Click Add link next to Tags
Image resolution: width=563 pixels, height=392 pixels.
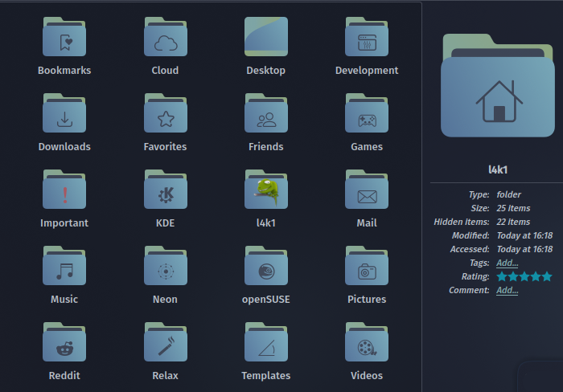click(507, 263)
